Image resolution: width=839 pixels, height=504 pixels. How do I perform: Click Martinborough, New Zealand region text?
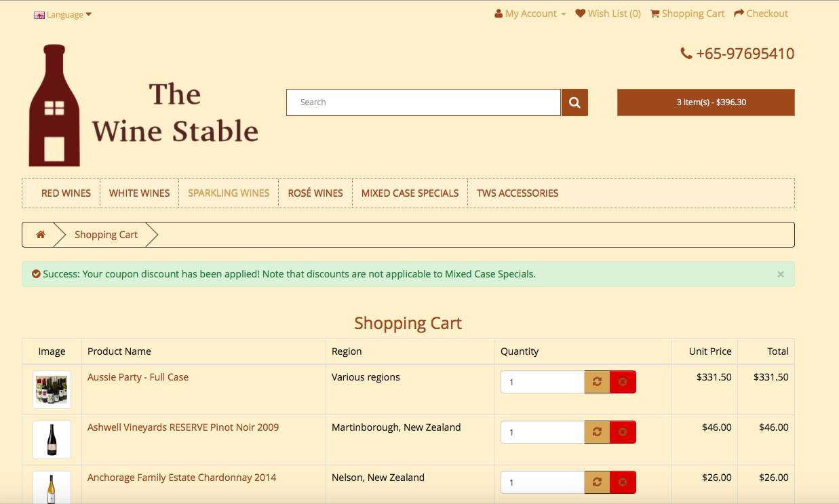click(x=396, y=427)
